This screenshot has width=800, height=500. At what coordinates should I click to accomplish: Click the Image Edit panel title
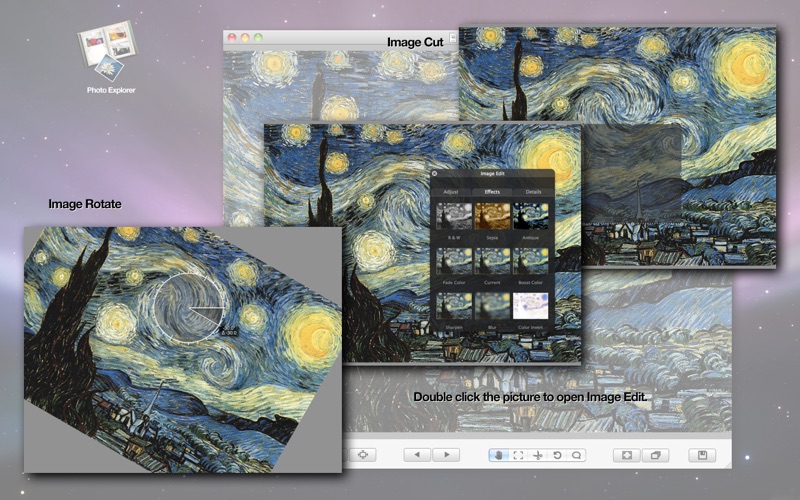coord(492,173)
